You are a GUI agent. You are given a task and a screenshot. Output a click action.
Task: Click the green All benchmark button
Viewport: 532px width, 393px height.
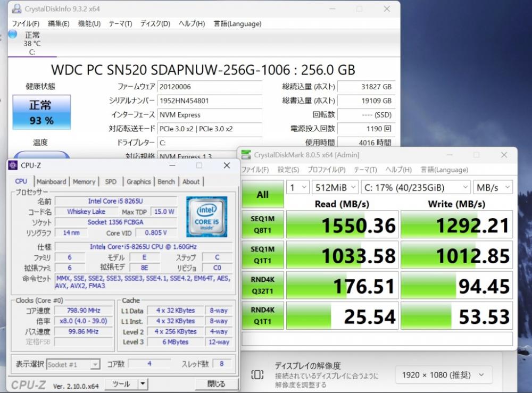tap(263, 194)
